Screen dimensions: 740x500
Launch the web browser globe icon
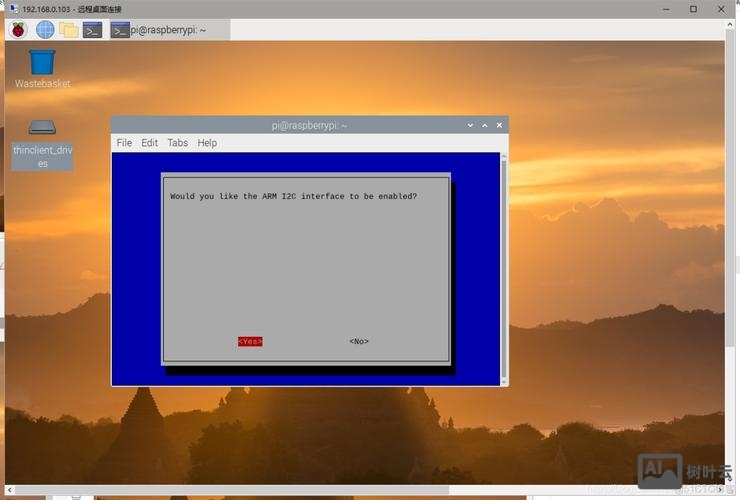(45, 29)
